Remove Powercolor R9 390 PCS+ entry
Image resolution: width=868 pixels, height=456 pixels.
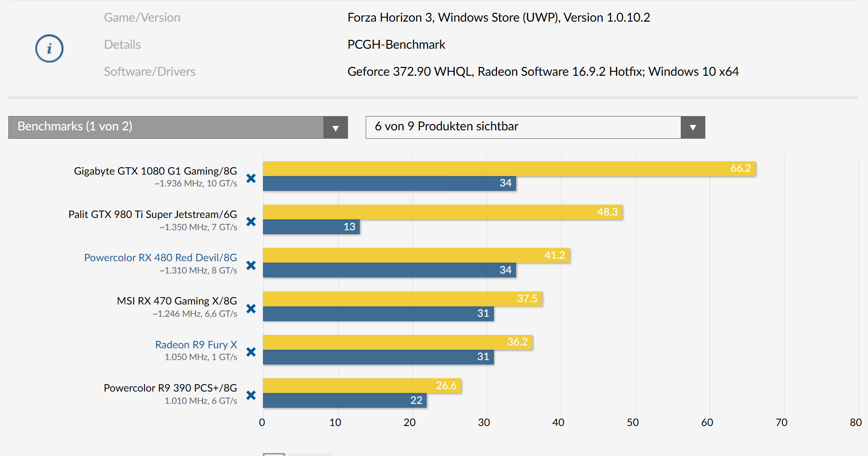point(251,395)
